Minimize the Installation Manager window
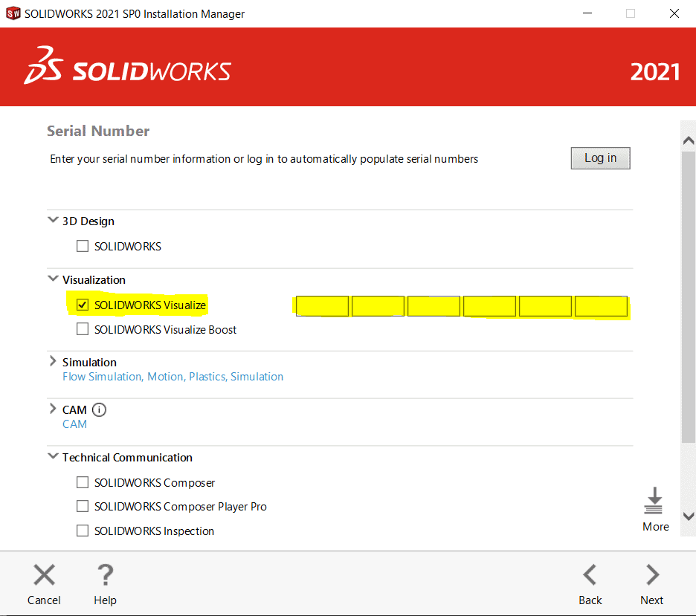 point(587,13)
